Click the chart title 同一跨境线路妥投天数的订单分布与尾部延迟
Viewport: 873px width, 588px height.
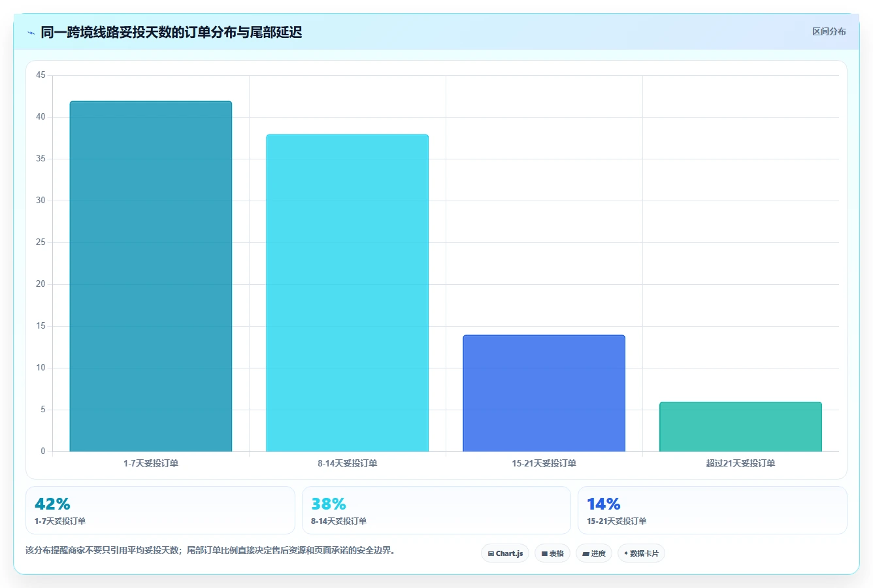point(171,33)
